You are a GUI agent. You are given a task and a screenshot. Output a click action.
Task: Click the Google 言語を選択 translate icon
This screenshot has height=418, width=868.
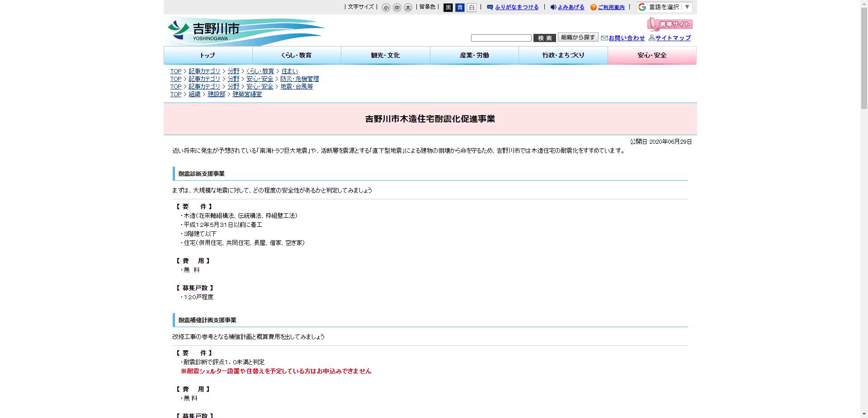641,7
